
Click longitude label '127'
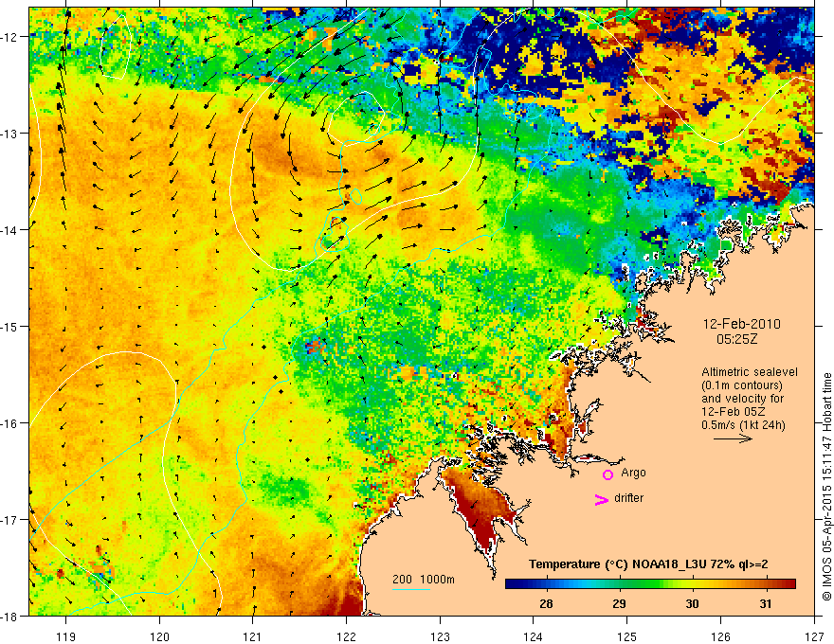click(x=814, y=636)
